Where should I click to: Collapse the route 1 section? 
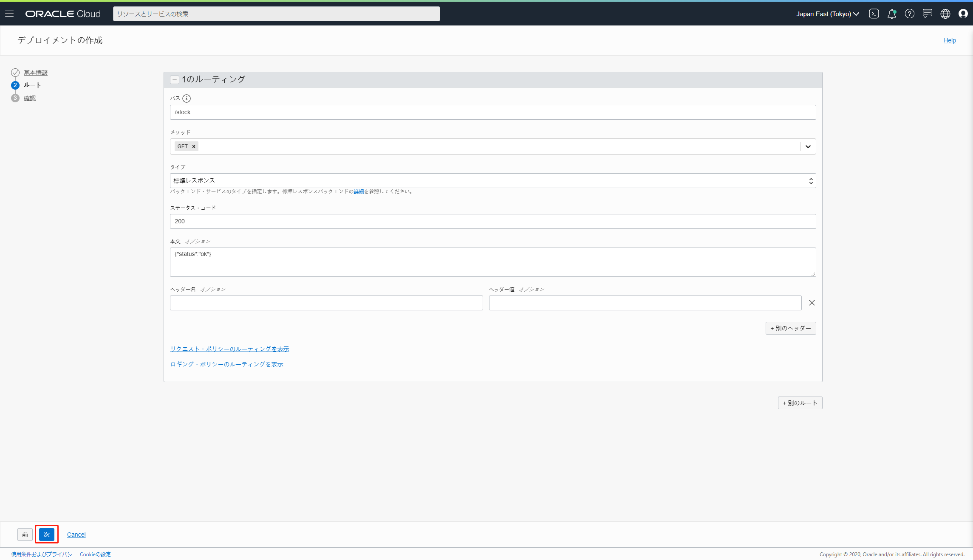click(x=175, y=80)
